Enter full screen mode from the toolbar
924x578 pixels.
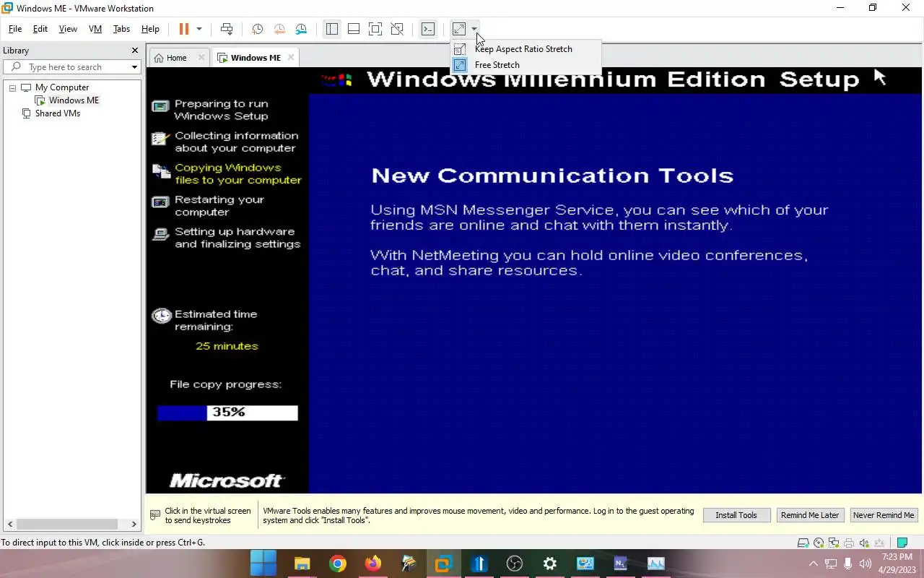(375, 29)
